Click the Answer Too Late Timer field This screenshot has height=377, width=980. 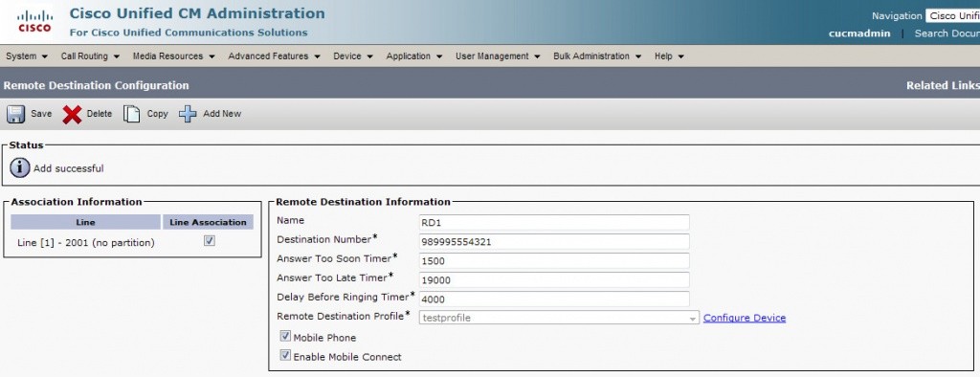click(x=554, y=279)
